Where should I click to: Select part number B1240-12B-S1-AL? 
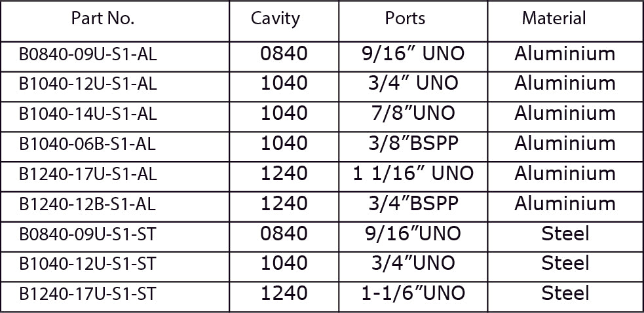pos(88,204)
